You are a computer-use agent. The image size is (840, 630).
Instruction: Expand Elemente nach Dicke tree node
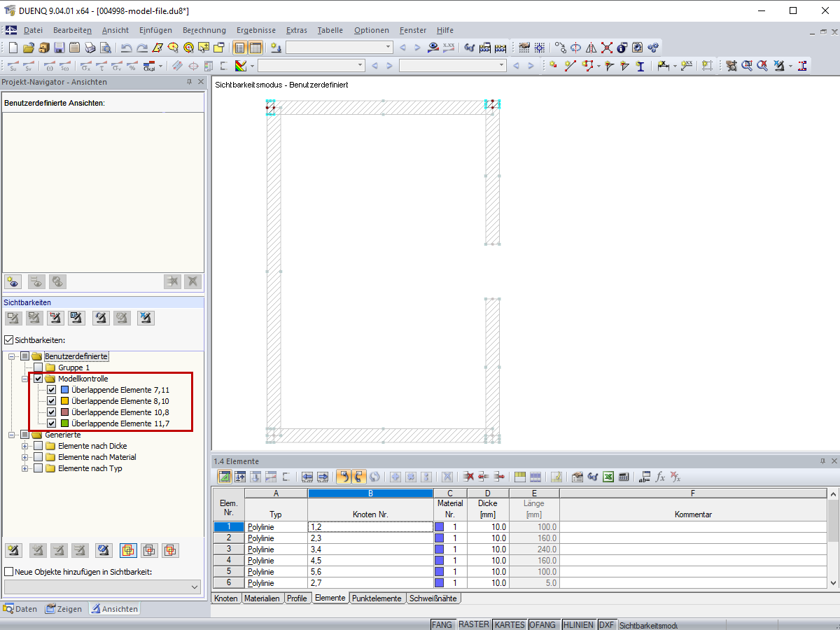click(x=25, y=446)
